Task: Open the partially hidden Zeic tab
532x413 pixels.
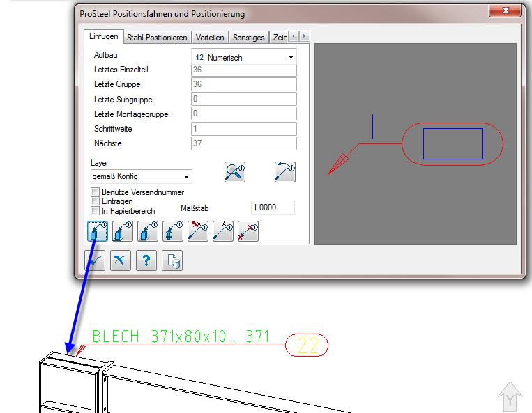Action: 280,38
